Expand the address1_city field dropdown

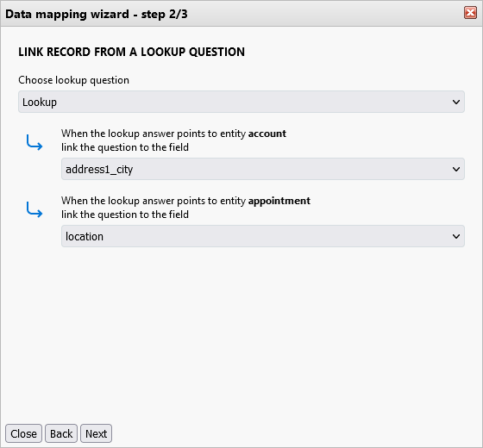263,169
